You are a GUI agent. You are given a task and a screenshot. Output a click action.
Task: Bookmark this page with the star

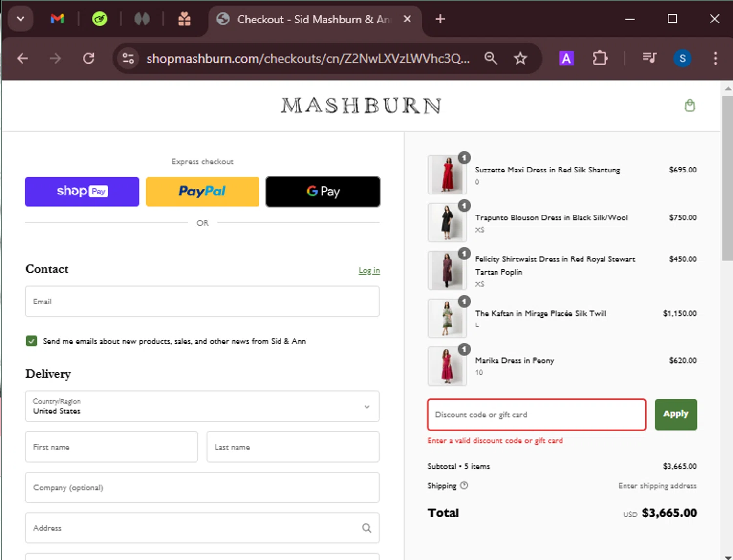520,59
